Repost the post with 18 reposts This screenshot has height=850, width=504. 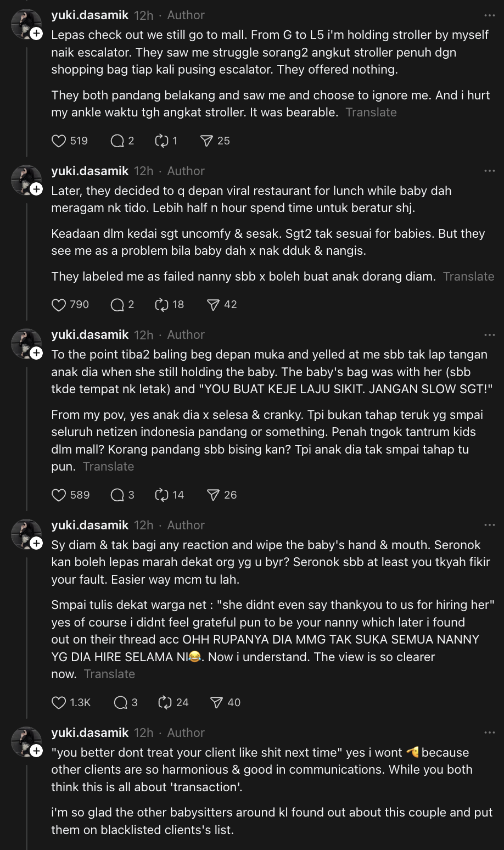tap(162, 305)
